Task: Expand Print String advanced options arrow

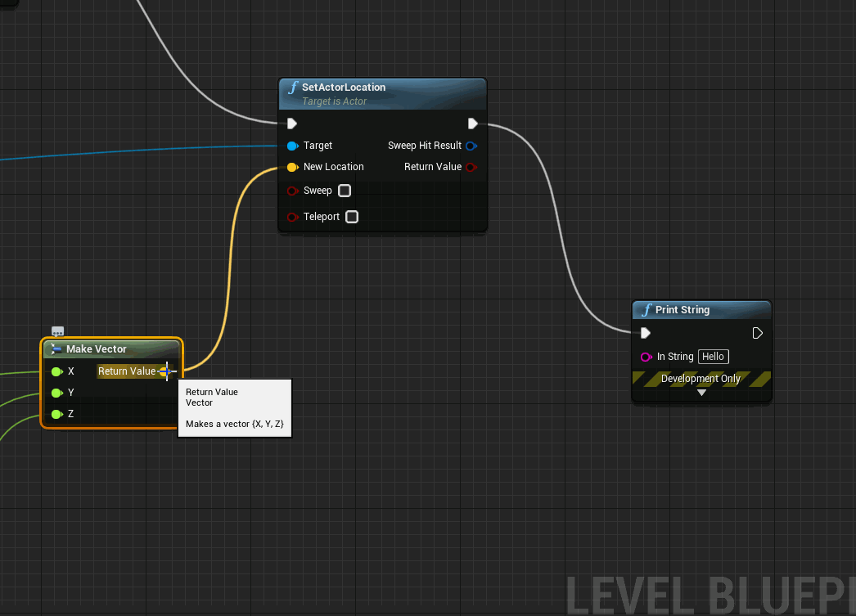Action: (x=701, y=393)
